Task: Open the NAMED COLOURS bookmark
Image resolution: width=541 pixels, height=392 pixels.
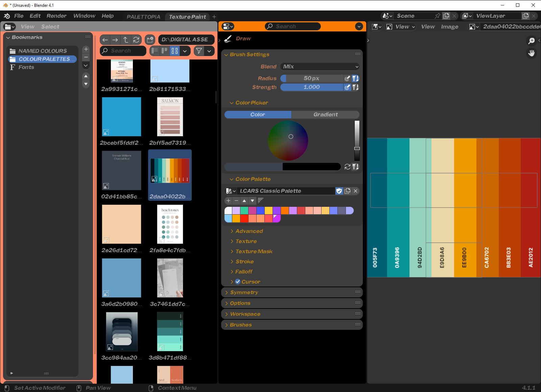Action: point(43,51)
